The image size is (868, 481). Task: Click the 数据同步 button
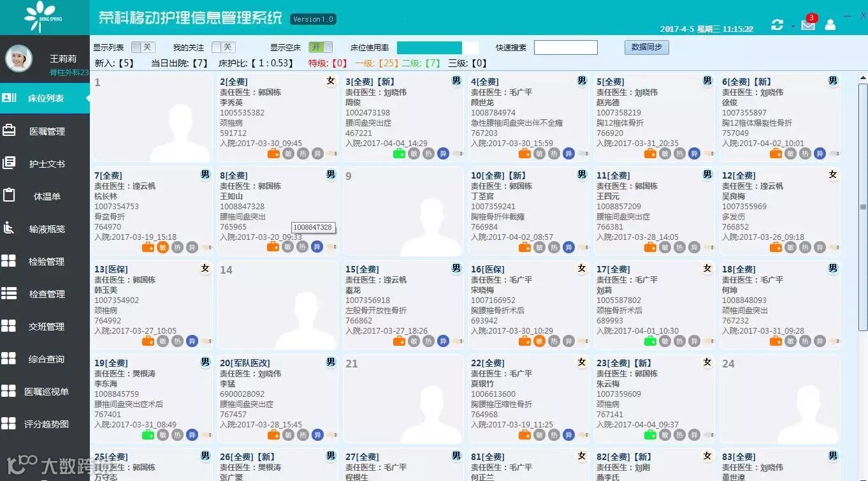click(x=647, y=47)
